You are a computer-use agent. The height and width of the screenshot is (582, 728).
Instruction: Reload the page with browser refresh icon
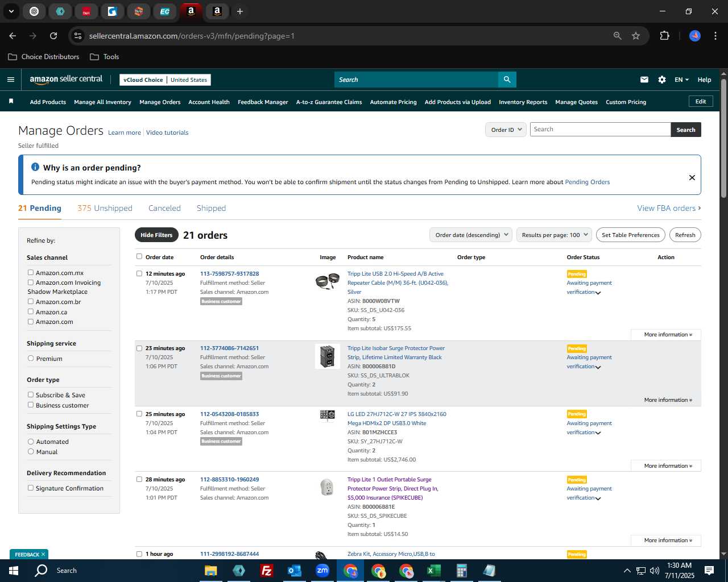coord(53,36)
